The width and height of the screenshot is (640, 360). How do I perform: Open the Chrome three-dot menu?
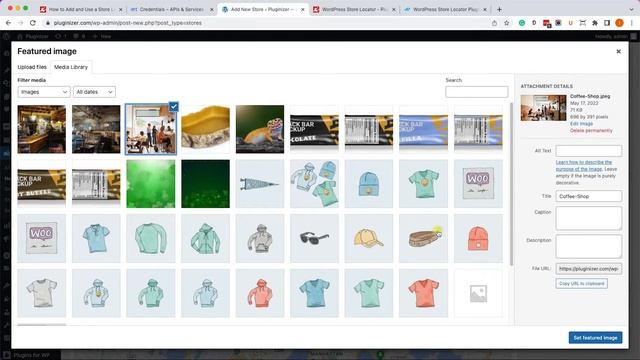pos(631,23)
